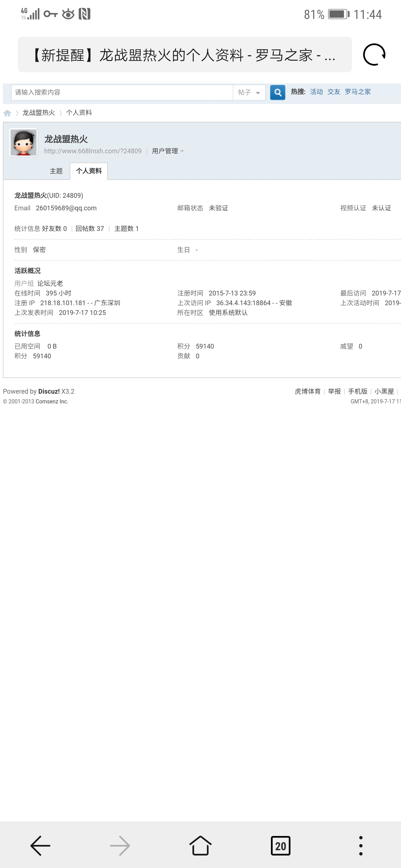The image size is (401, 868).
Task: Open 好友数 0 link
Action: pos(54,228)
